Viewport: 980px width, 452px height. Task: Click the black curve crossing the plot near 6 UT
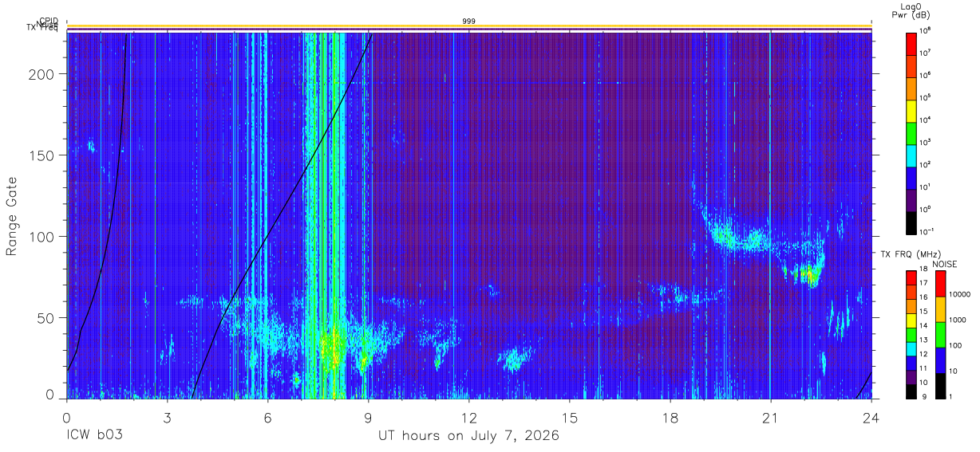[x=269, y=235]
